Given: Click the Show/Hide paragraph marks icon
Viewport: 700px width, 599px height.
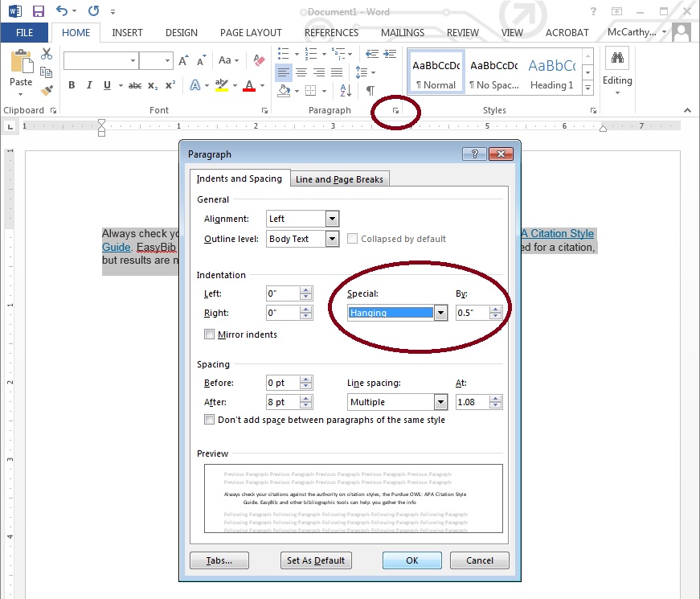Looking at the screenshot, I should [370, 91].
